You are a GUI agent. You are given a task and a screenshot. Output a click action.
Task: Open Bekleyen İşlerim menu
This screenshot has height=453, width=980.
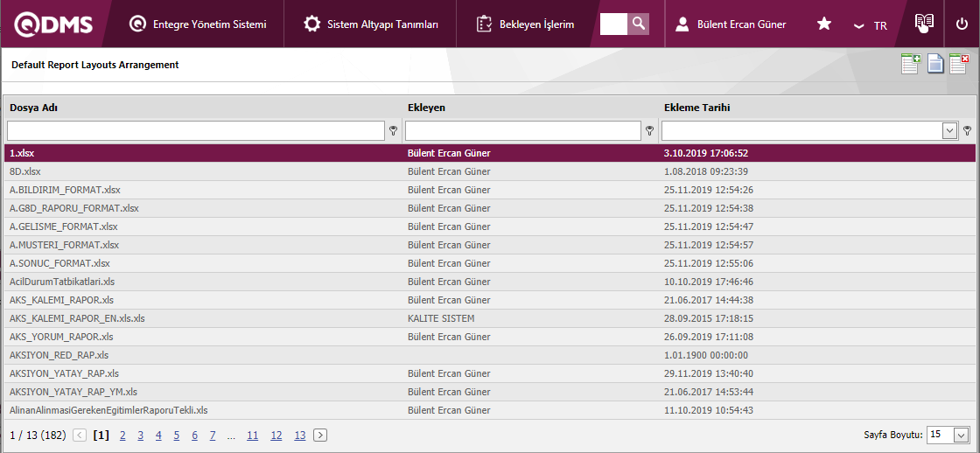coord(525,24)
